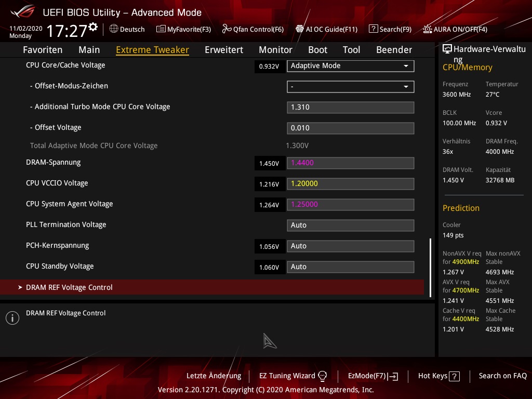Click the 4900MHz NonAVX prediction value
532x399 pixels.
(465, 262)
